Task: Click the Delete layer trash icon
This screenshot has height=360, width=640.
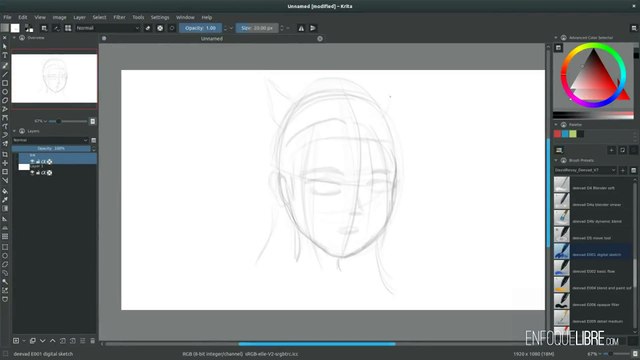Action: 93,340
